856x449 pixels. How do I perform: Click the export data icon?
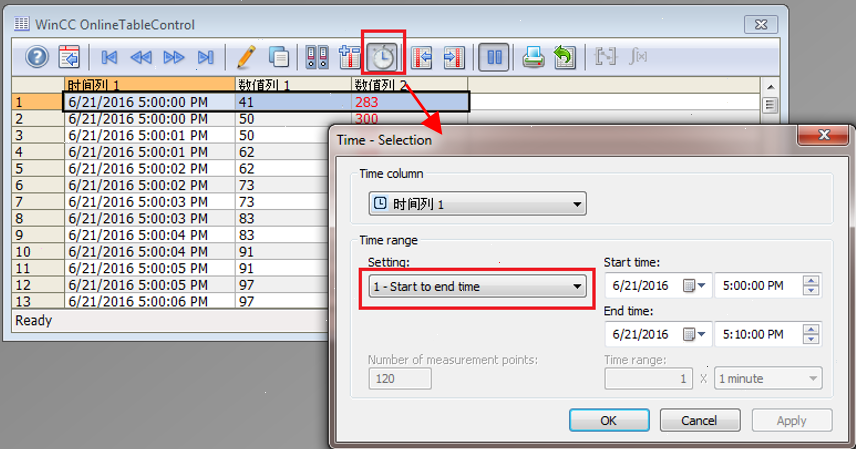pos(564,57)
